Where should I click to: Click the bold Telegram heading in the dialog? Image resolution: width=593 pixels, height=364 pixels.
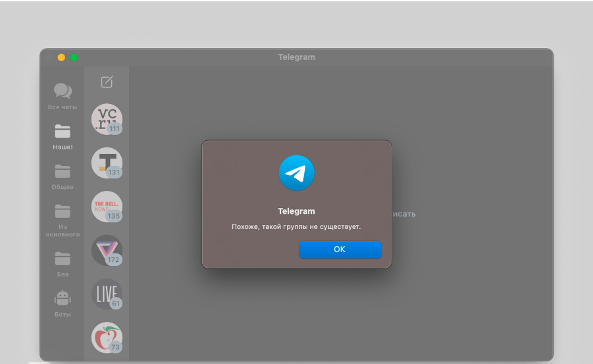296,211
